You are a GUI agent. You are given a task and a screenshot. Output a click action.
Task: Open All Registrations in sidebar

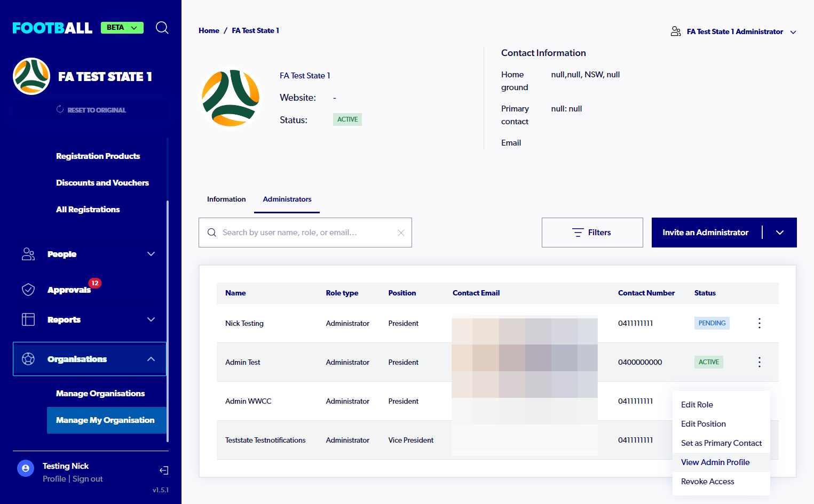click(88, 210)
